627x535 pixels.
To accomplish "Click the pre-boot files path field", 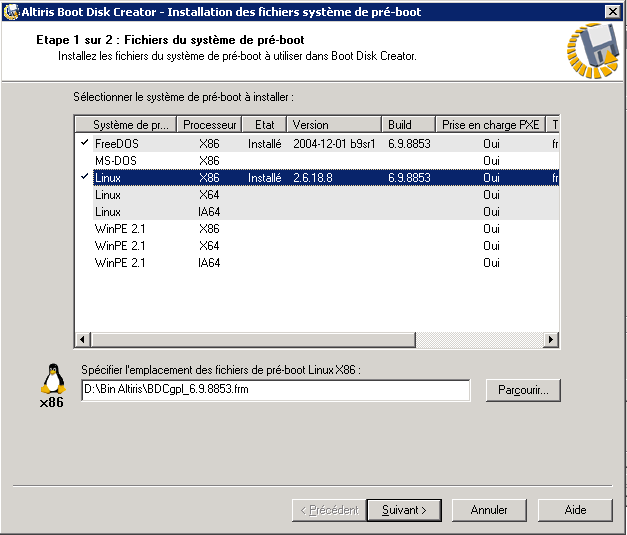I will [275, 390].
